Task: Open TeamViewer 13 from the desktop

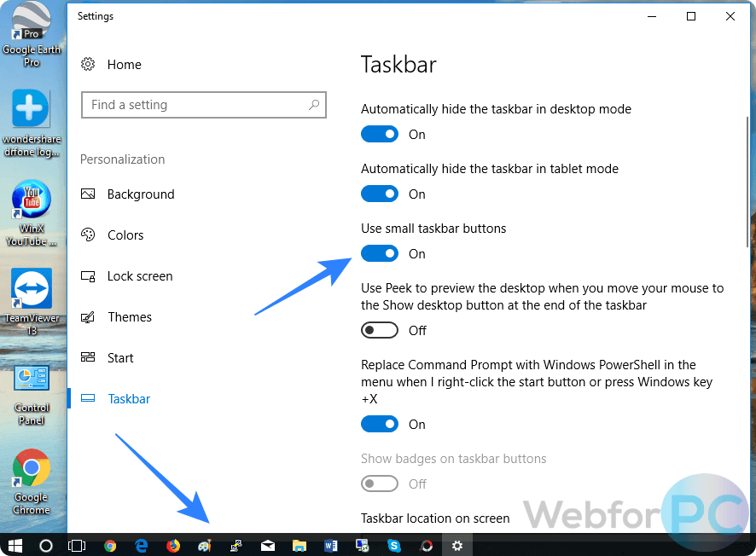Action: (x=32, y=288)
